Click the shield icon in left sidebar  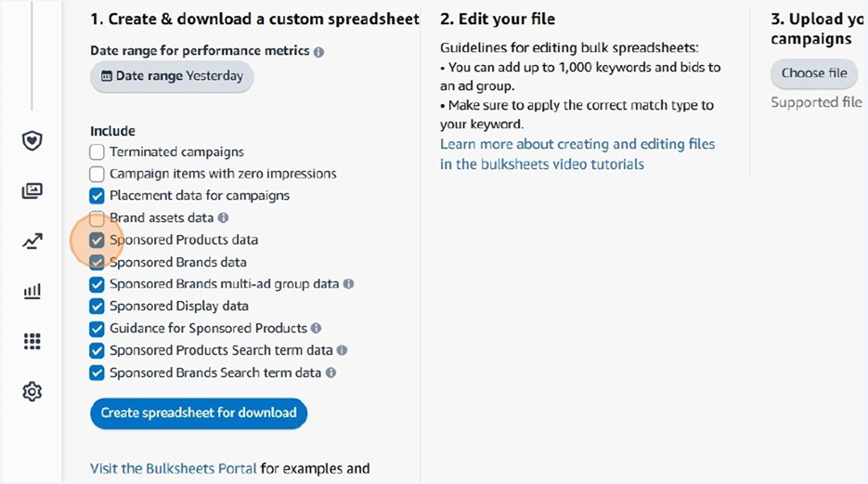click(32, 140)
